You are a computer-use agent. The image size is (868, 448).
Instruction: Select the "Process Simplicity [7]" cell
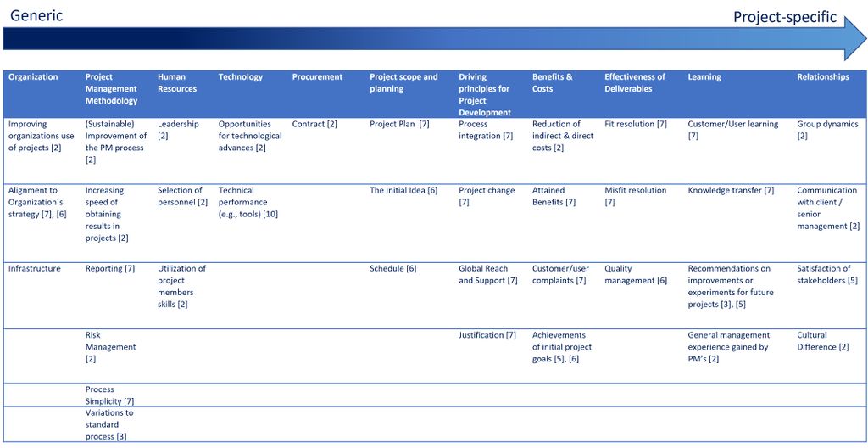click(109, 395)
